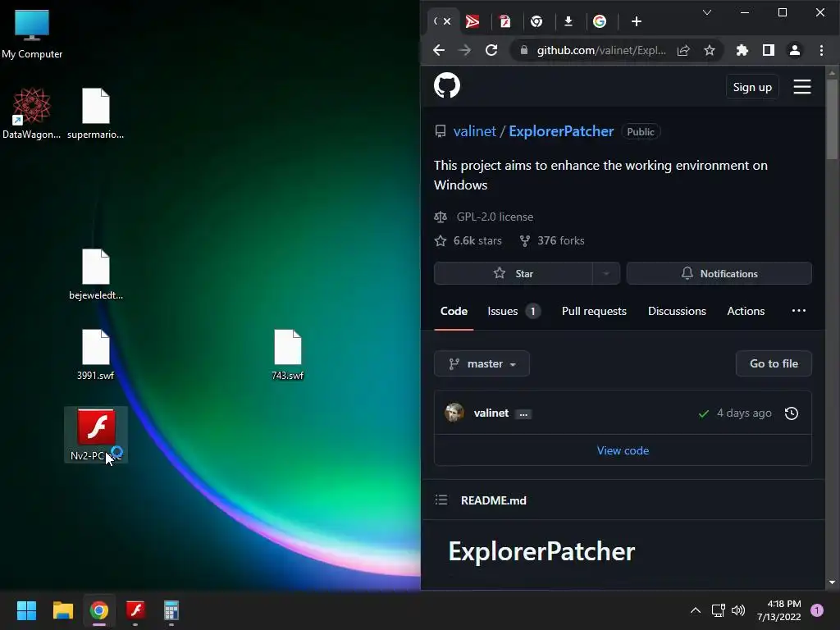
Task: Open valinet owner link
Action: [x=475, y=131]
